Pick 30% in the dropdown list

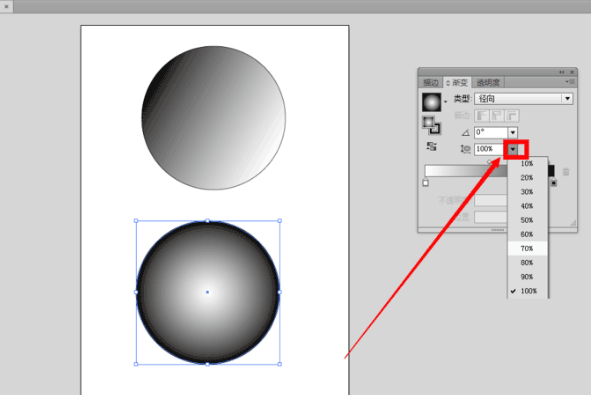pyautogui.click(x=527, y=192)
